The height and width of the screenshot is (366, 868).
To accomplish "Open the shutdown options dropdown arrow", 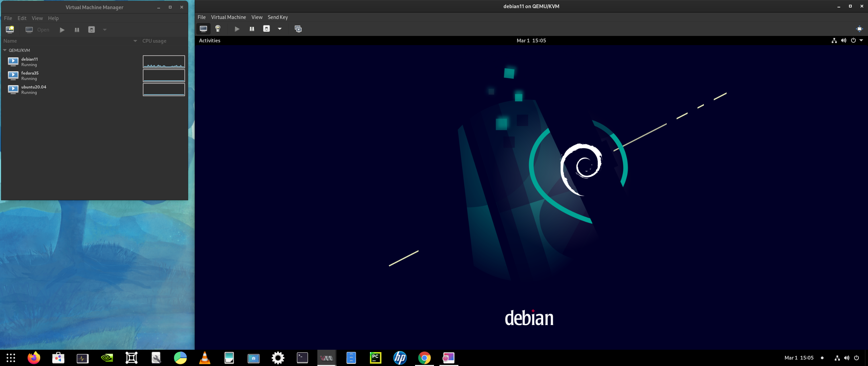I will [280, 29].
